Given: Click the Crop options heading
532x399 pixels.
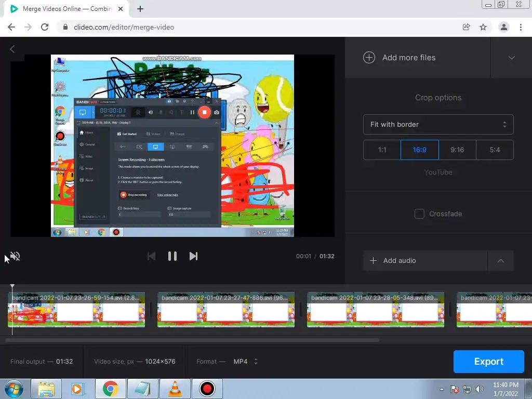Looking at the screenshot, I should pyautogui.click(x=438, y=98).
